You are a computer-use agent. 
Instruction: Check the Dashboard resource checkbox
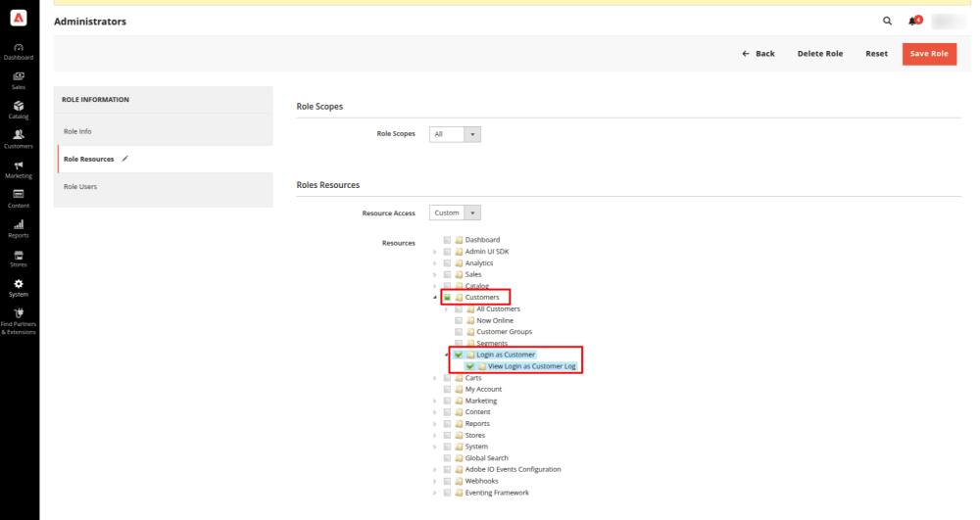(447, 240)
